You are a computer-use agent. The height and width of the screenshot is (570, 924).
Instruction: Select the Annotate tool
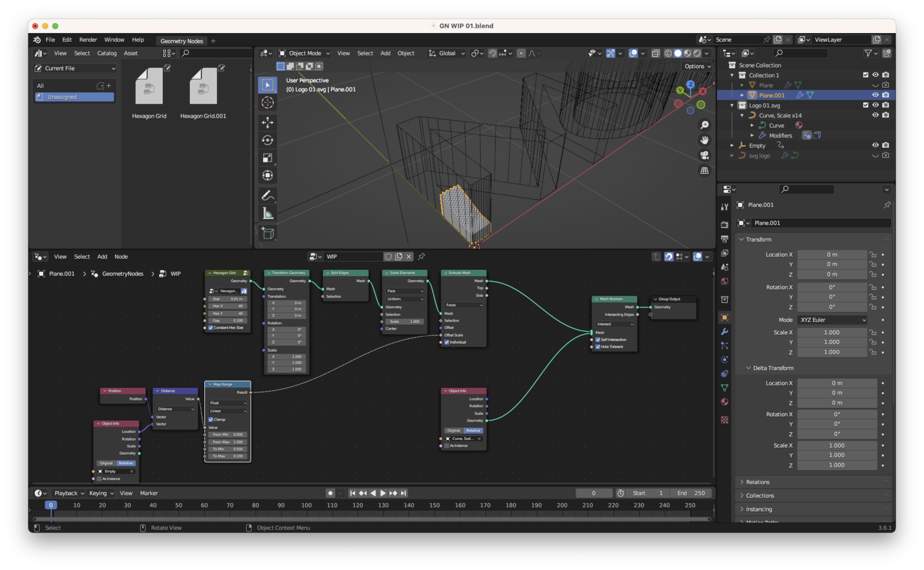(x=268, y=196)
